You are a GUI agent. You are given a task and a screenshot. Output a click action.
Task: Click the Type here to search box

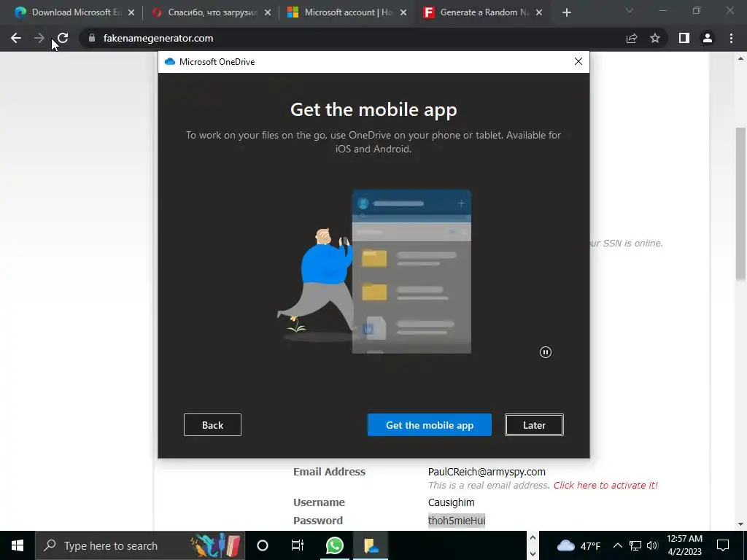click(x=139, y=545)
